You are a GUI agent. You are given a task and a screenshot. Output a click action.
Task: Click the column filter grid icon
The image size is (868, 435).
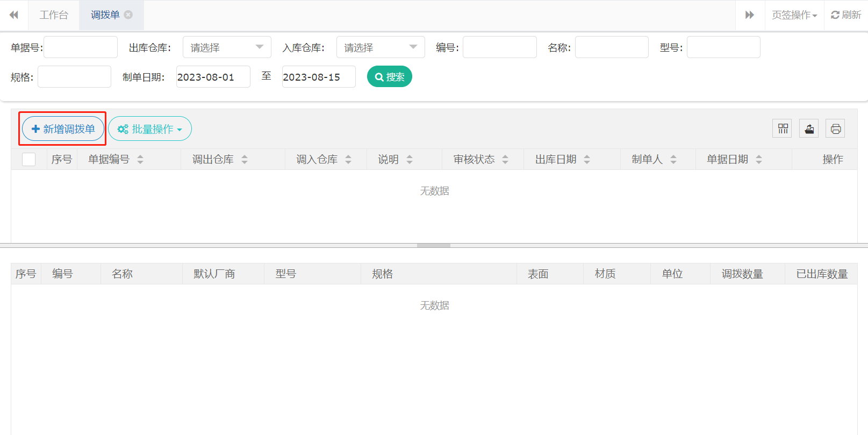[x=782, y=129]
